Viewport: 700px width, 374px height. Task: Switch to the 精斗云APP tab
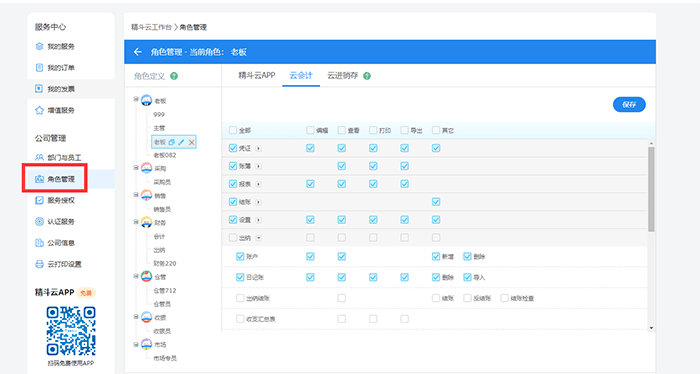pyautogui.click(x=257, y=75)
